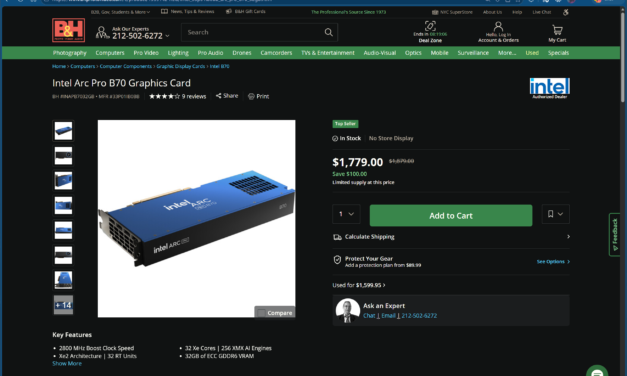Open the quantity dropdown

coord(346,214)
